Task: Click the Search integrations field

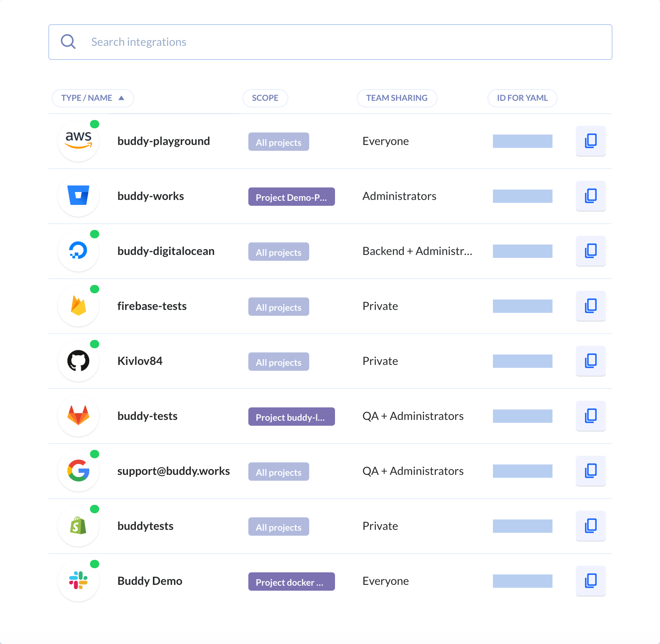Action: tap(330, 42)
